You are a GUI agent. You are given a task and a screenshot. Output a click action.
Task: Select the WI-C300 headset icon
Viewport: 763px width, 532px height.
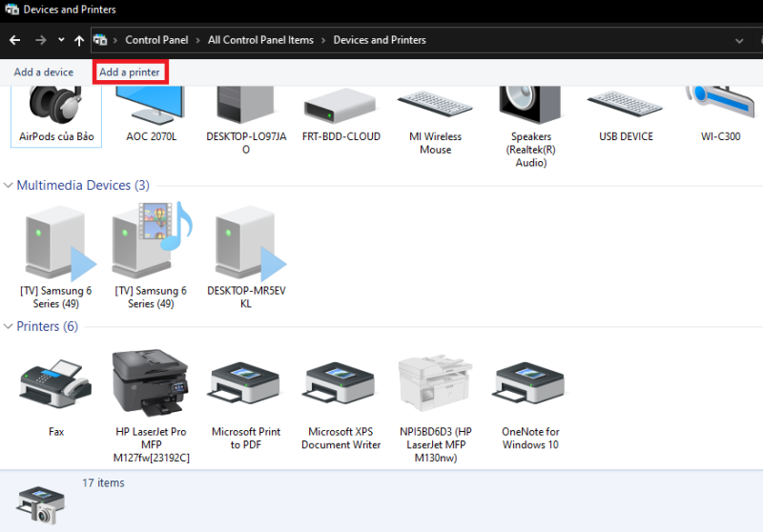pyautogui.click(x=720, y=102)
